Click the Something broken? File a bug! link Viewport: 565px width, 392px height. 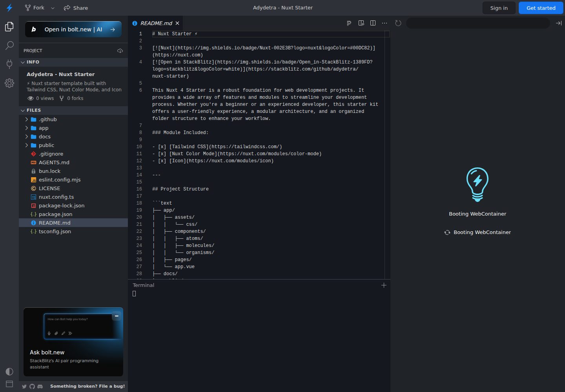tap(87, 387)
